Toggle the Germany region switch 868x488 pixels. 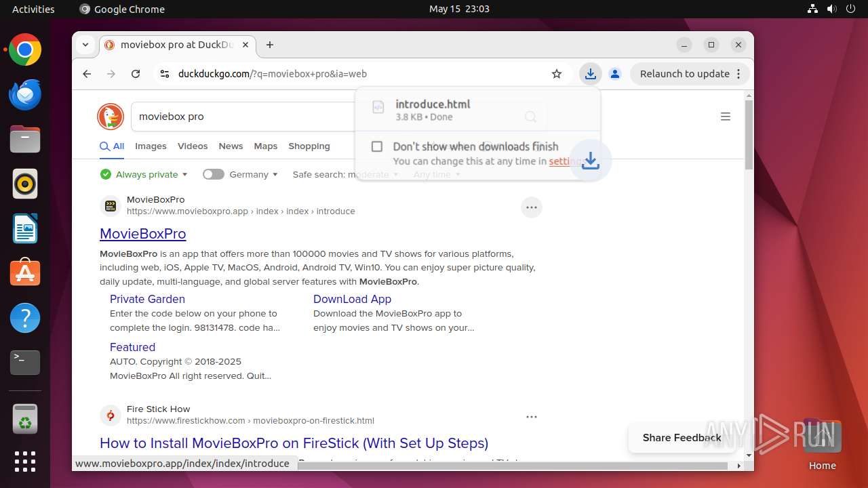coord(213,174)
